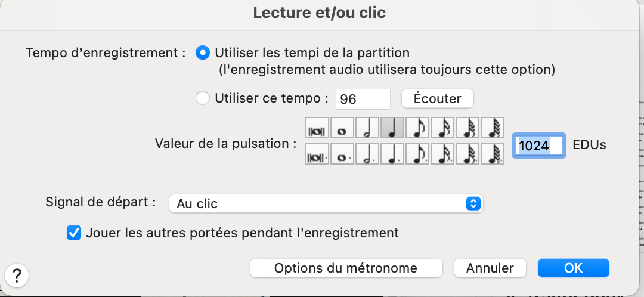The width and height of the screenshot is (644, 297).
Task: Choose the dotted half note value
Action: [x=367, y=154]
